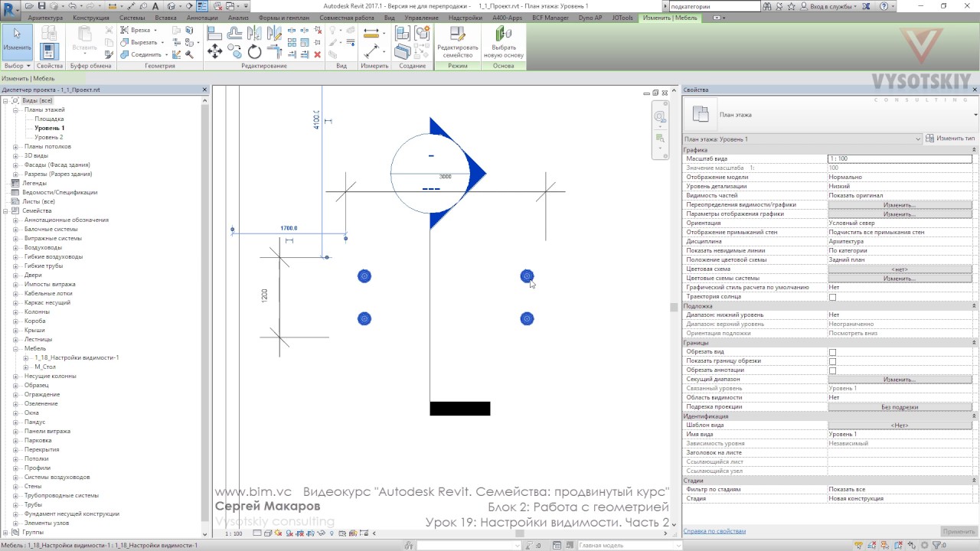This screenshot has width=980, height=551.
Task: Open Temporary Hide/Isolate glasses icon
Action: point(322,533)
